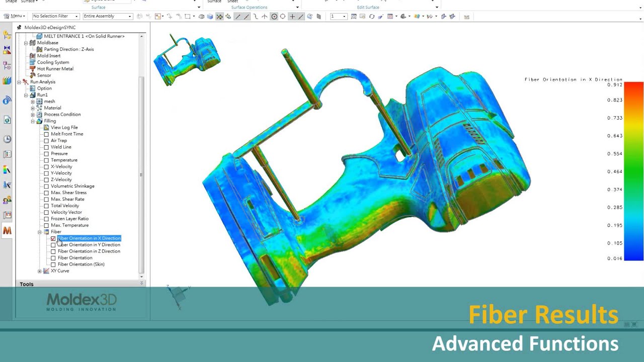Click the Moldex3D eDesignSYNC panel icon

click(19, 28)
